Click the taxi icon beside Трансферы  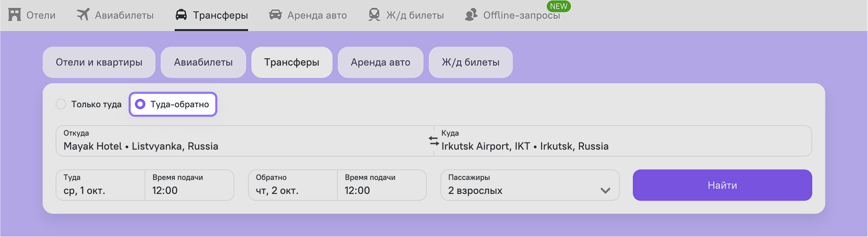(181, 15)
